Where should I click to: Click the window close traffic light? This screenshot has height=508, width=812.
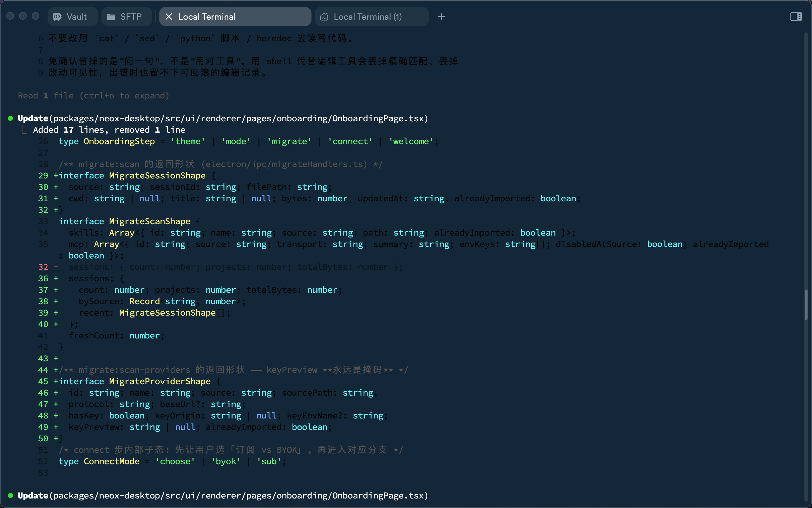tap(10, 16)
